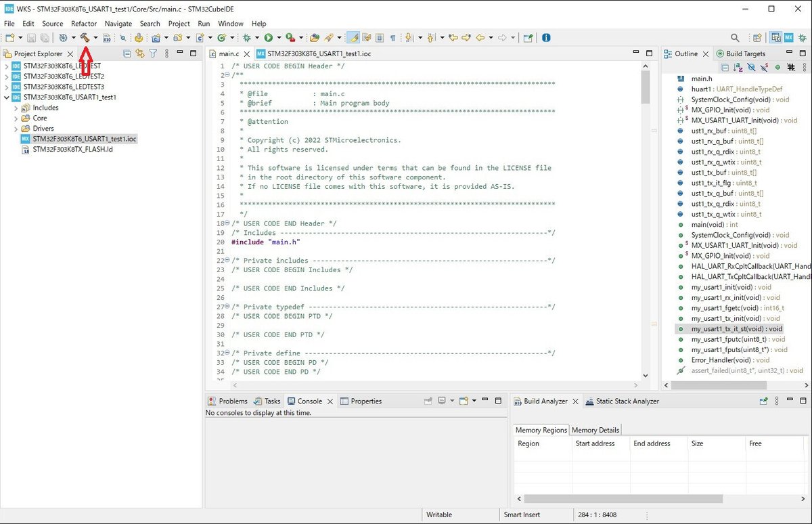Screen dimensions: 812x524
Task: Click the Build hammer icon in toolbar
Action: [85, 37]
